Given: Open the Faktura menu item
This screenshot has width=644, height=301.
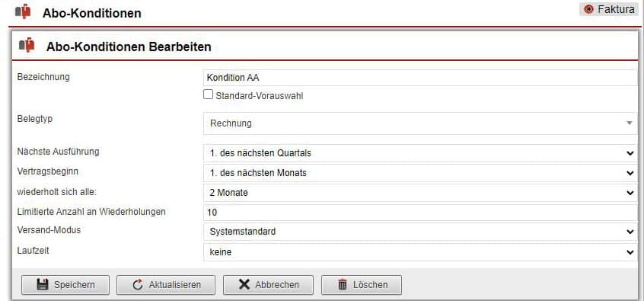Looking at the screenshot, I should click(x=609, y=9).
